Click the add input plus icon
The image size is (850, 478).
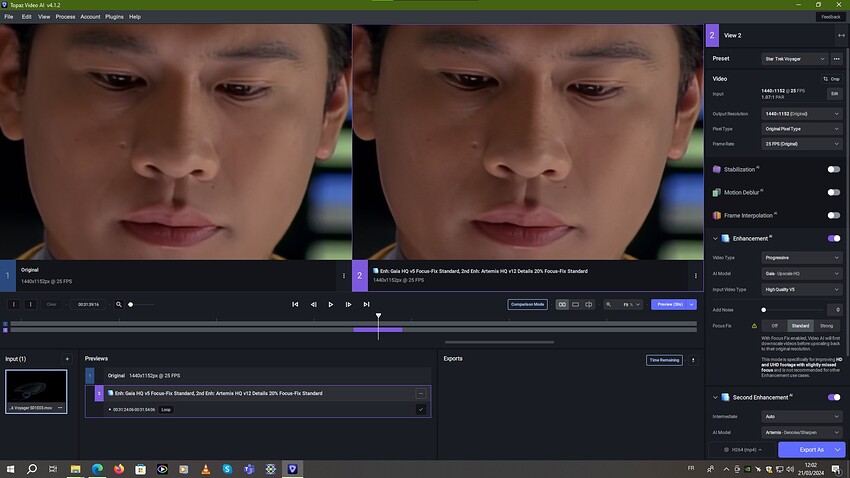point(67,358)
